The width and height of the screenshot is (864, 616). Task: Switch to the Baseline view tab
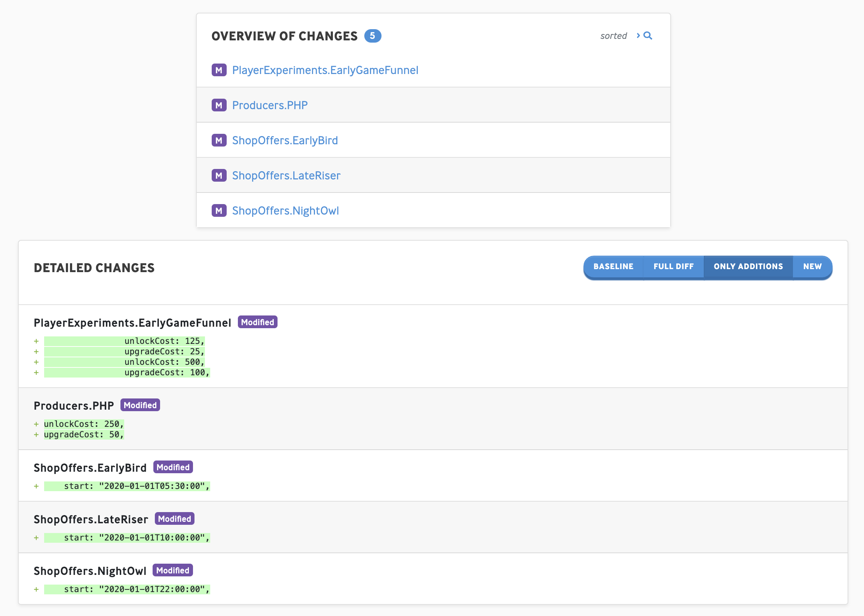(x=613, y=267)
